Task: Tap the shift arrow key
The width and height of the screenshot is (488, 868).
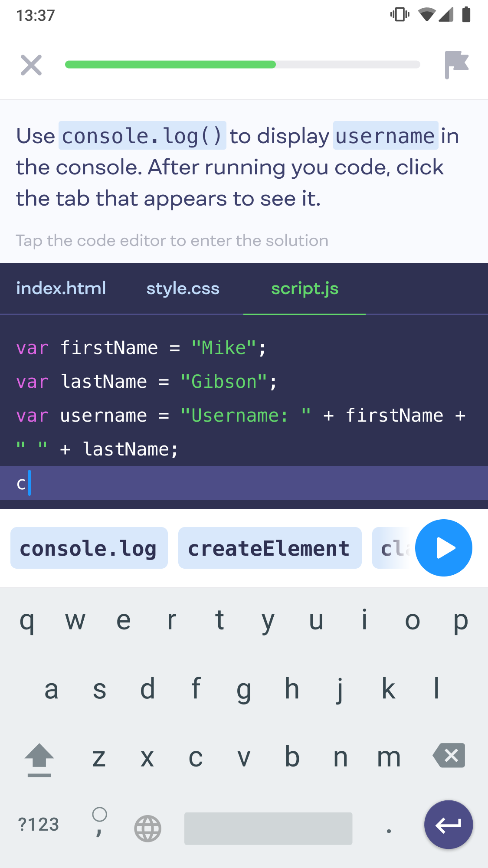Action: pos(39,759)
